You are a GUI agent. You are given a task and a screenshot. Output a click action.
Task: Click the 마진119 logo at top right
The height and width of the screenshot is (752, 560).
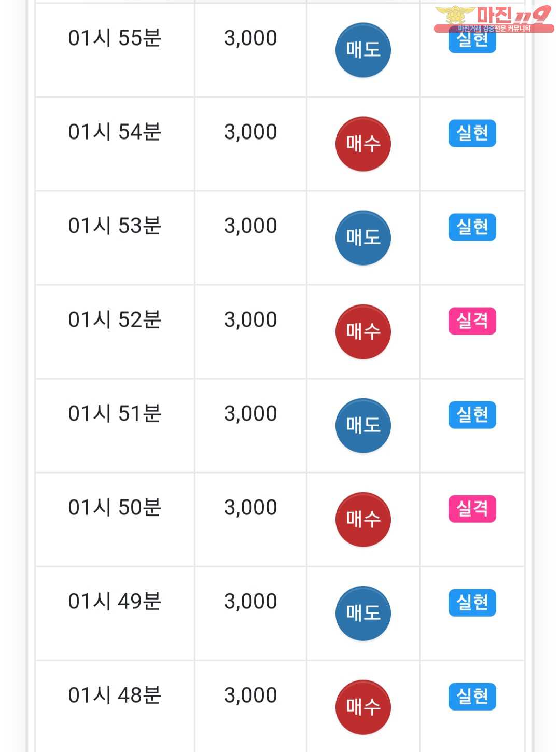tap(494, 18)
